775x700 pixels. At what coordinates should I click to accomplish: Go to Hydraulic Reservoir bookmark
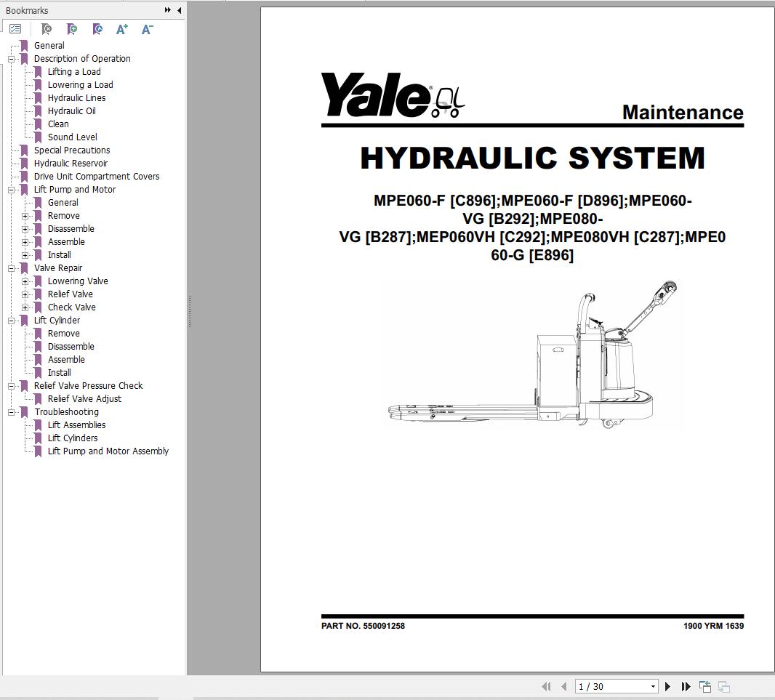tap(71, 164)
